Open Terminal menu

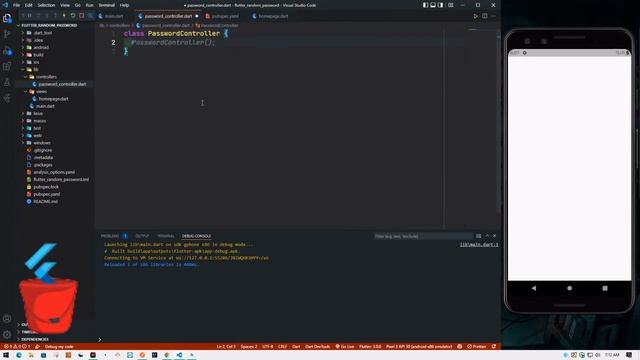point(107,5)
